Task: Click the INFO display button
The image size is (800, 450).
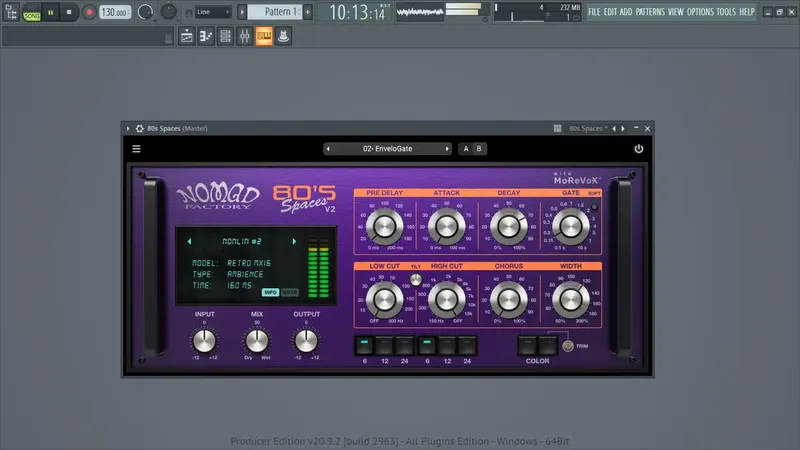Action: 270,292
